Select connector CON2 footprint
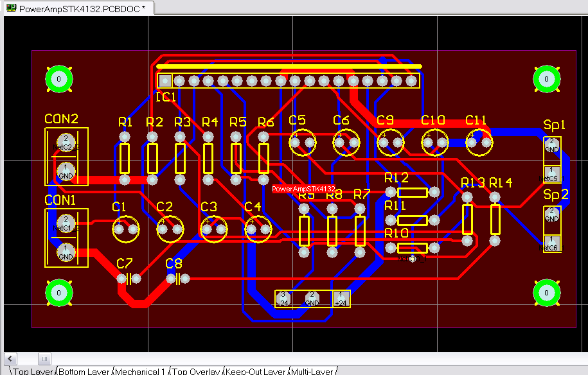This screenshot has width=588, height=375. point(66,155)
